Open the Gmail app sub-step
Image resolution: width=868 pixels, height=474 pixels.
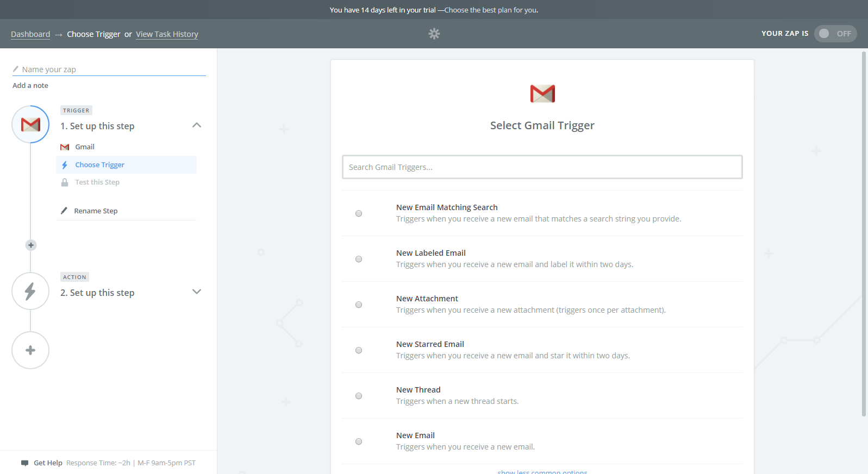coord(126,147)
